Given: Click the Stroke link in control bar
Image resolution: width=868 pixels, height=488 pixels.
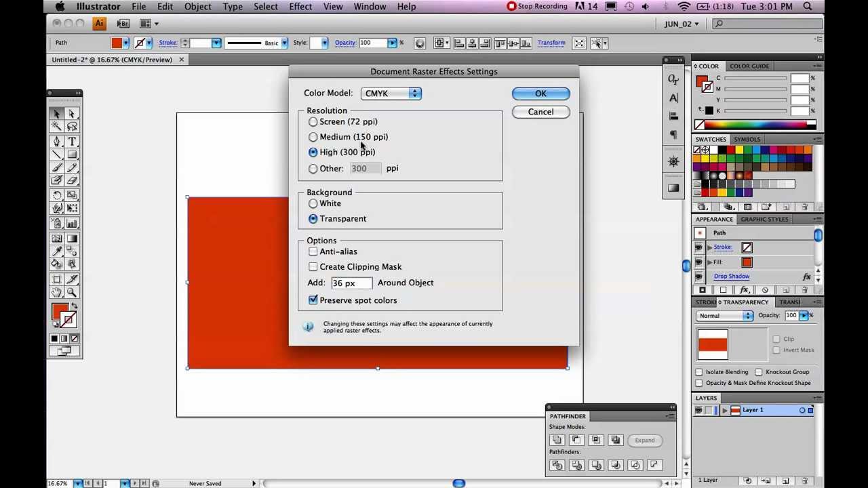Looking at the screenshot, I should [168, 43].
